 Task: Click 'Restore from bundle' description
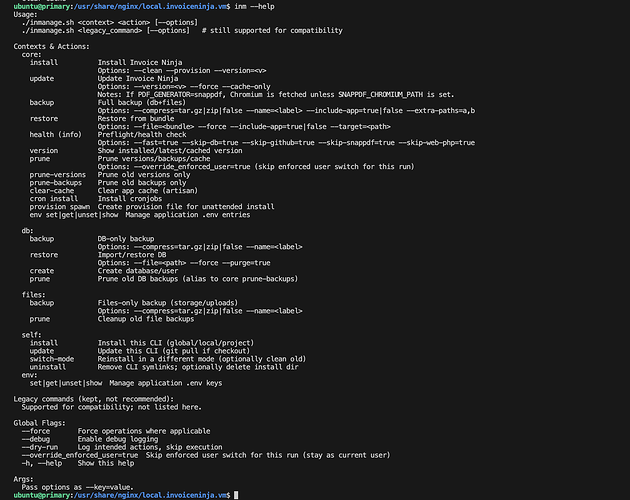click(136, 119)
